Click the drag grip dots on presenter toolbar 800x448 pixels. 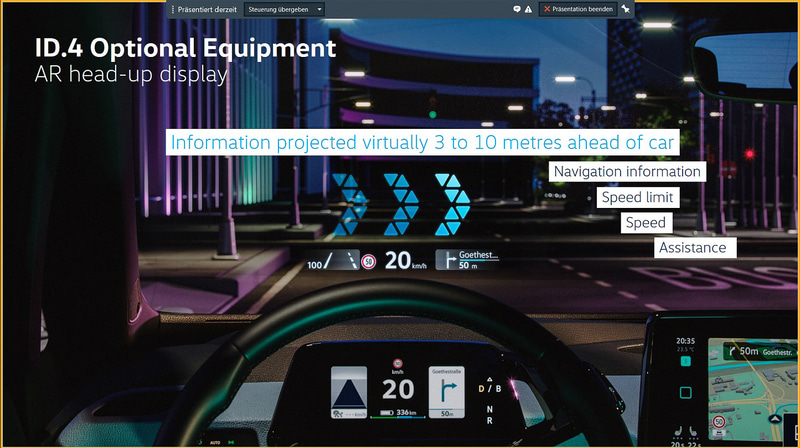(x=173, y=9)
